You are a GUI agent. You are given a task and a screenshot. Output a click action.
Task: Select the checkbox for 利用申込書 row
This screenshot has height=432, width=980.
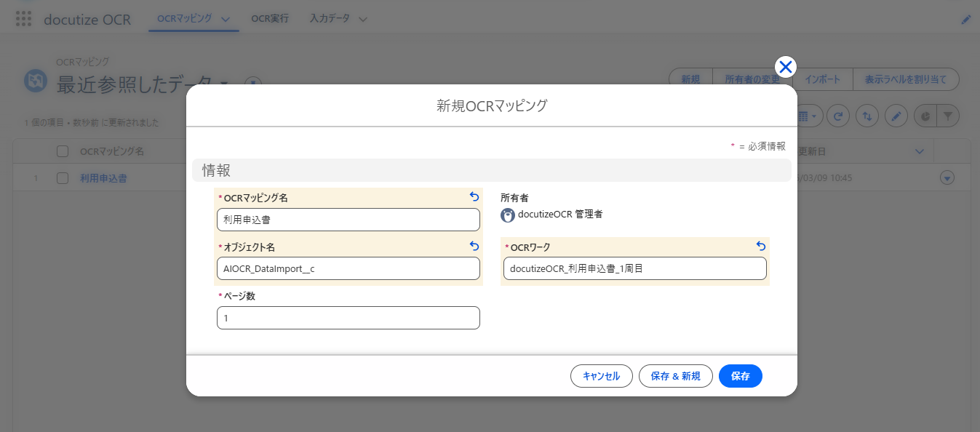coord(62,177)
